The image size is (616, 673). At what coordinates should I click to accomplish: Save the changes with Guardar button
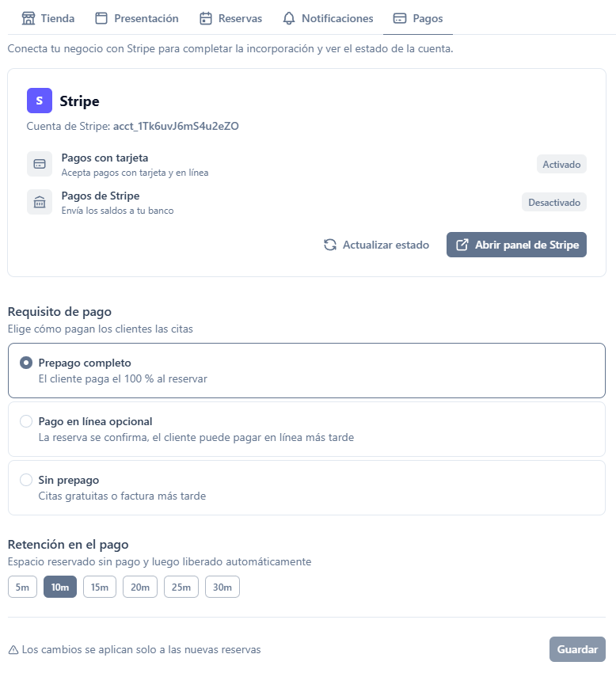pyautogui.click(x=577, y=649)
